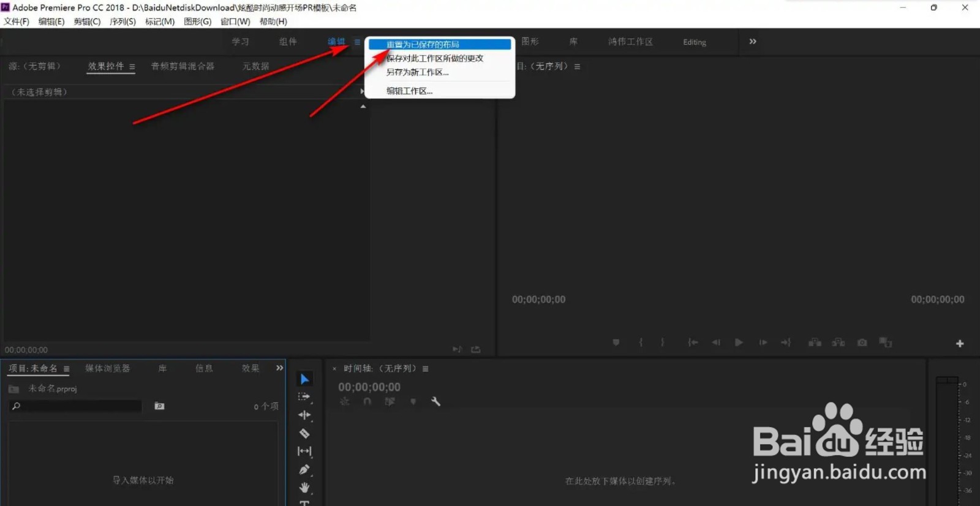Image resolution: width=980 pixels, height=506 pixels.
Task: Close the timeline panel tab
Action: (x=334, y=369)
